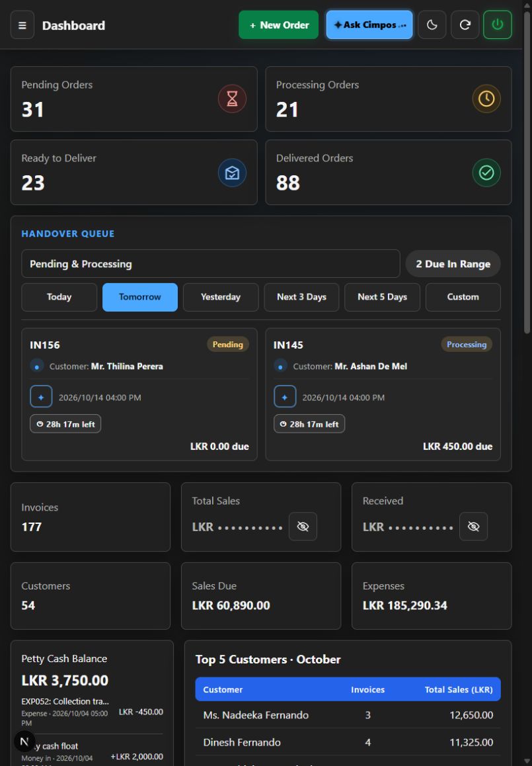Click the Delivered Orders 88 count

point(288,183)
